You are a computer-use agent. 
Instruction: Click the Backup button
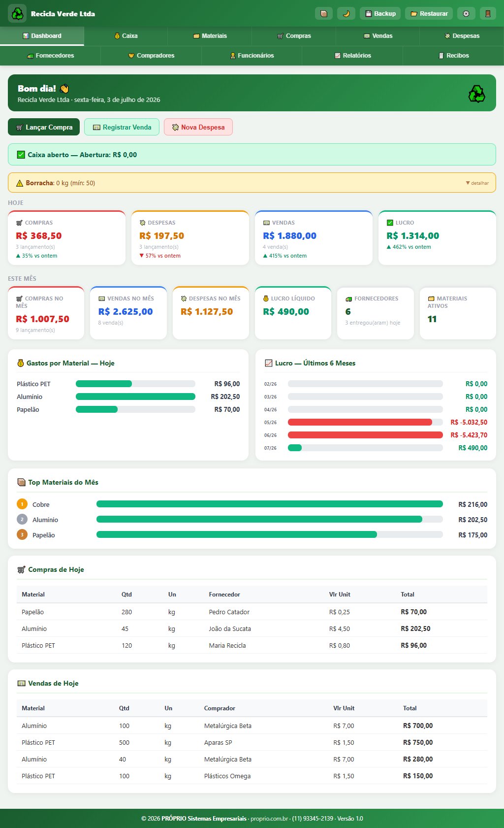point(380,13)
